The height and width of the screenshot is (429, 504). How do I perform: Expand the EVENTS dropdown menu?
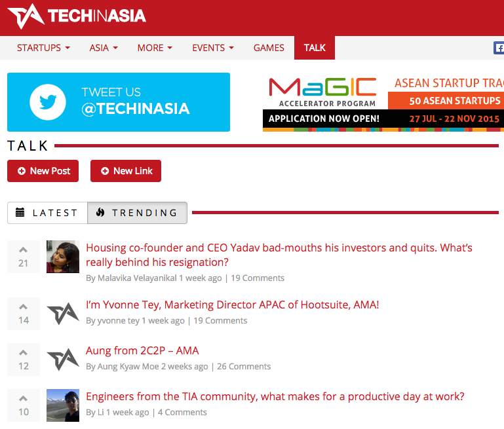coord(213,48)
